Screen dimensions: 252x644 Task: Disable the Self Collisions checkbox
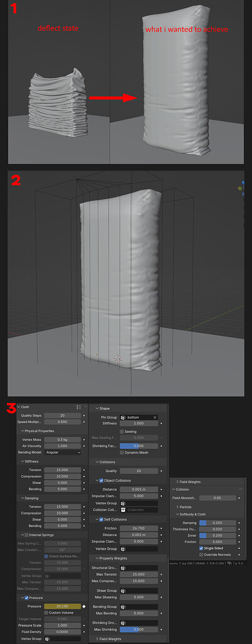(101, 519)
